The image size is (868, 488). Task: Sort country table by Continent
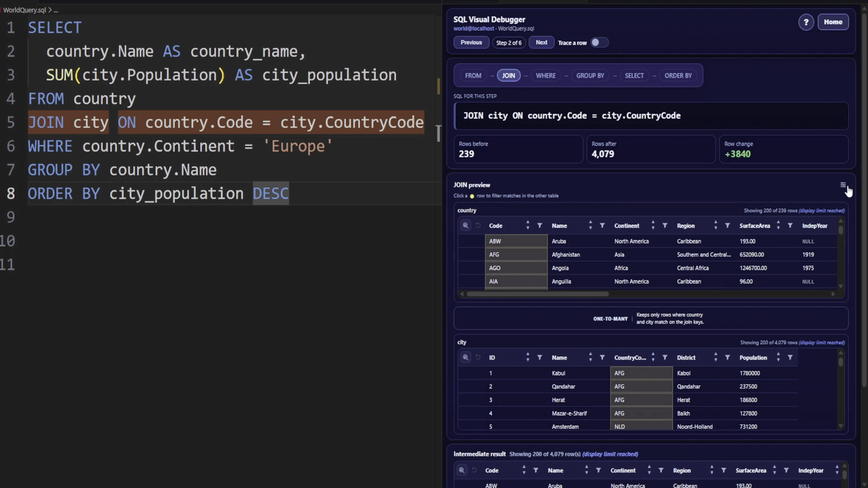click(x=652, y=226)
